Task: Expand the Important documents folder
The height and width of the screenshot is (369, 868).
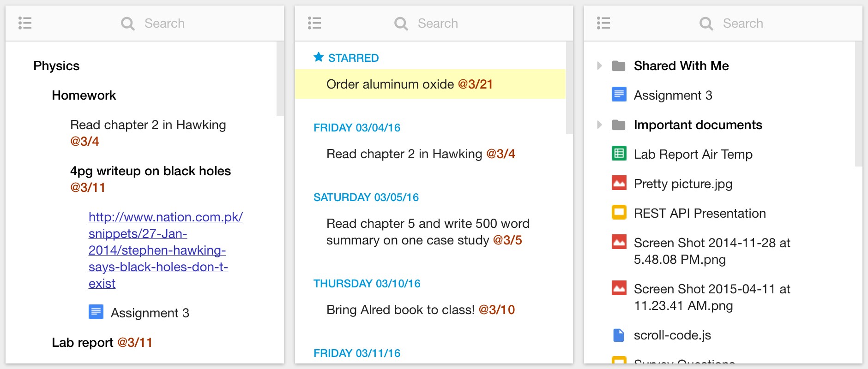Action: coord(599,125)
